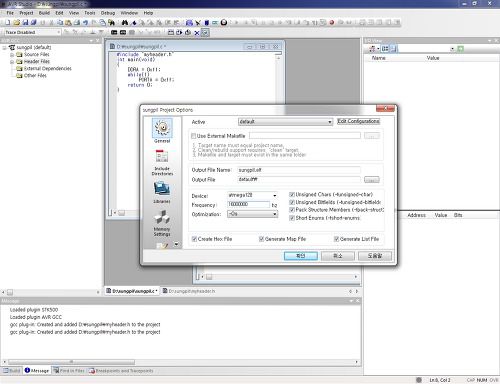Uncheck Generate Map File checkbox
The width and height of the screenshot is (500, 384).
[x=261, y=239]
